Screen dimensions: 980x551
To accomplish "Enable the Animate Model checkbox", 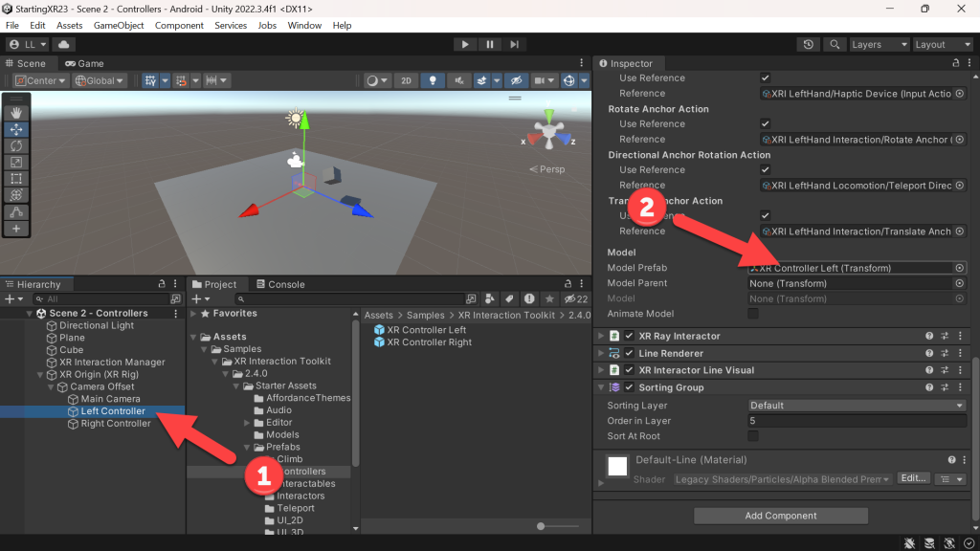I will [753, 314].
